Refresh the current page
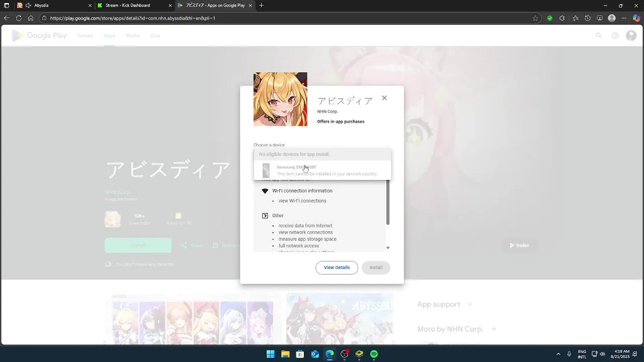644x362 pixels. point(19,18)
